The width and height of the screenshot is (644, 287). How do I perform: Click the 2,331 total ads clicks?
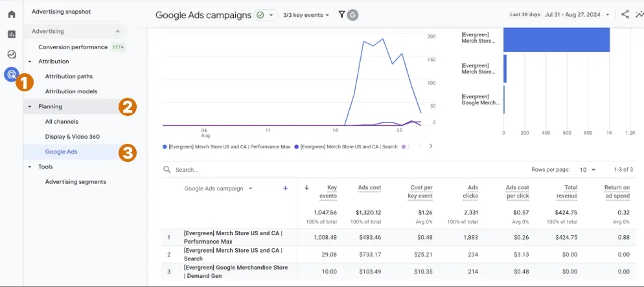470,212
